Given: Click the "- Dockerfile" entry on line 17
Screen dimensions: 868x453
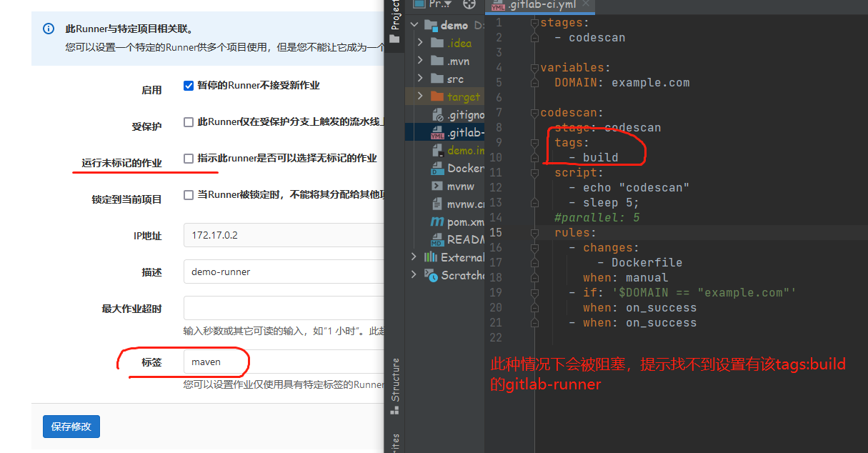Looking at the screenshot, I should (640, 263).
